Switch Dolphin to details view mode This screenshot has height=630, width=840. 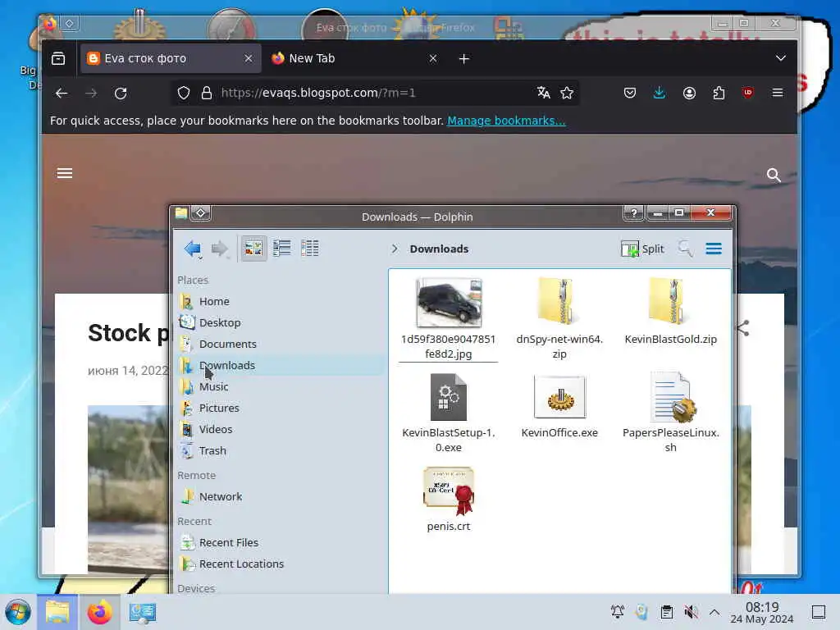[309, 248]
